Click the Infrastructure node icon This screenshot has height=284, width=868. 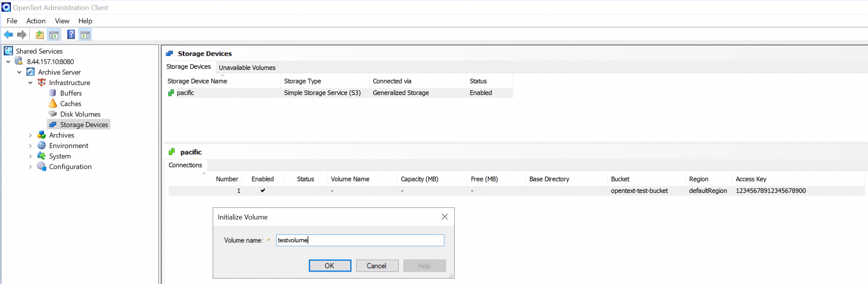click(42, 82)
